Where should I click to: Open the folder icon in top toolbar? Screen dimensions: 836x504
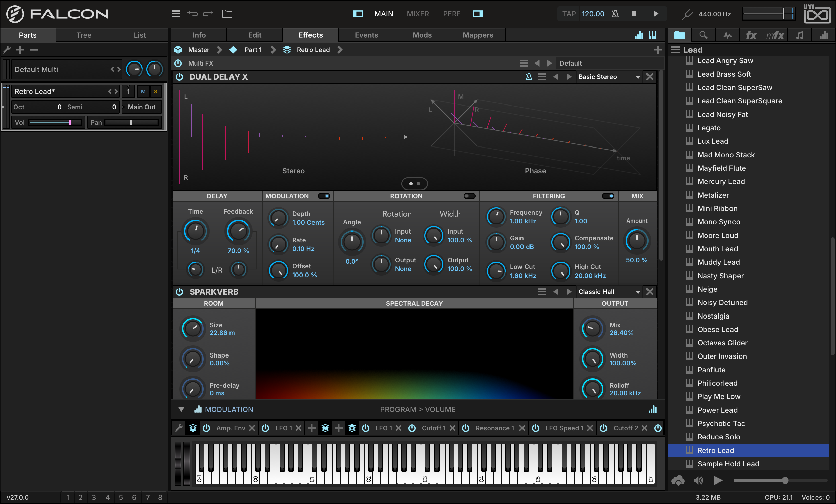227,14
